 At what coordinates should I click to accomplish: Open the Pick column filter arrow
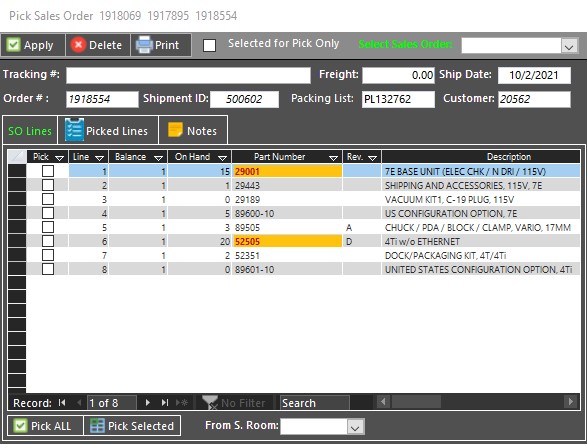point(60,158)
